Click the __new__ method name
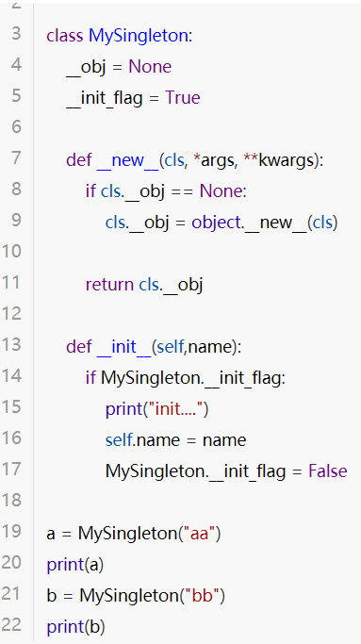 pyautogui.click(x=128, y=160)
